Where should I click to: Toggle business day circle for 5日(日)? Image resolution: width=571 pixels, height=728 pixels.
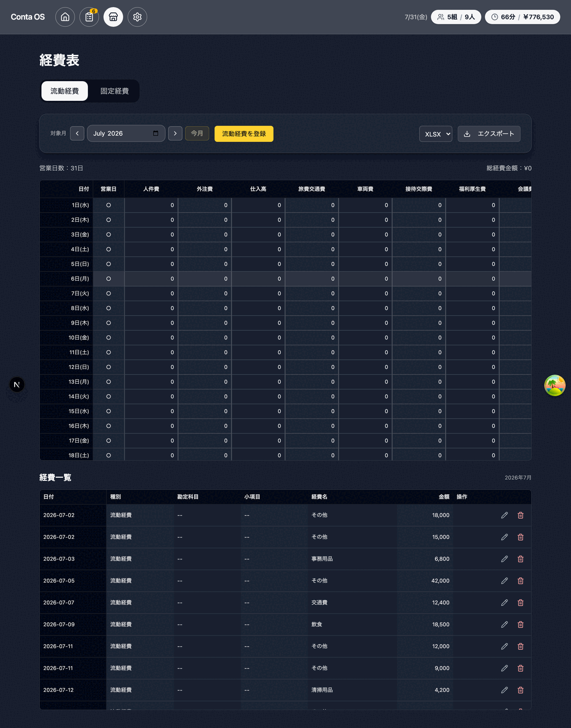pyautogui.click(x=108, y=264)
